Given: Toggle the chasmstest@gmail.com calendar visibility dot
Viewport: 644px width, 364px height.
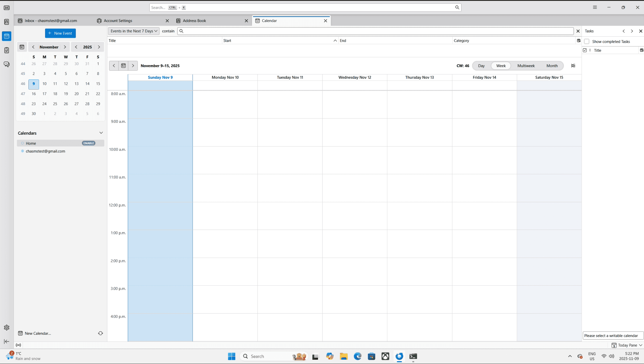Looking at the screenshot, I should pos(23,151).
